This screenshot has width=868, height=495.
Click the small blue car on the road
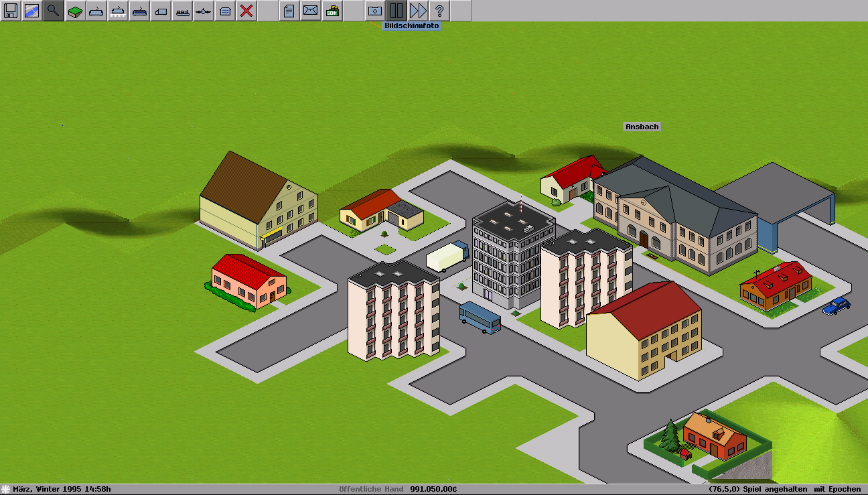pyautogui.click(x=836, y=306)
